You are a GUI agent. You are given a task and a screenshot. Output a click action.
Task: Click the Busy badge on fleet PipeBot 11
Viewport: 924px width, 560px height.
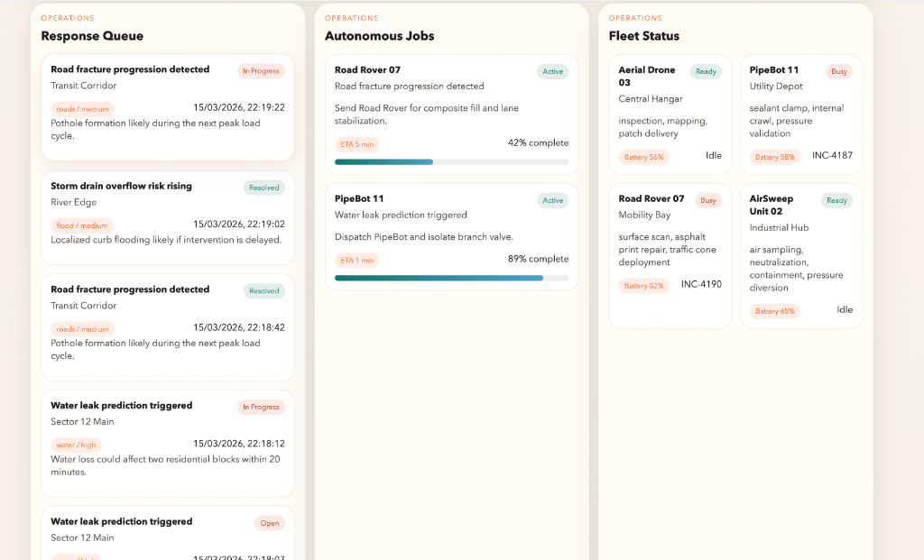[x=839, y=71]
